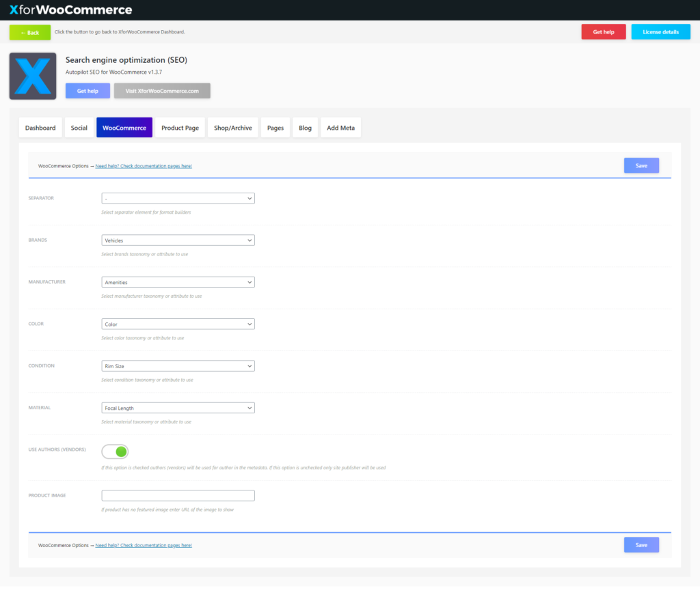Screen dimensions: 700x610
Task: Click the bottom documentation help link
Action: tap(144, 545)
